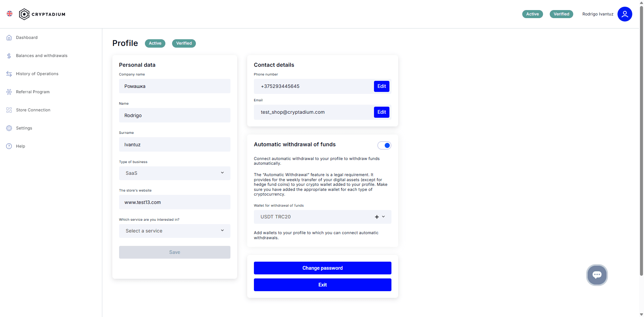Image resolution: width=644 pixels, height=317 pixels.
Task: Click the Exit button
Action: 322,285
